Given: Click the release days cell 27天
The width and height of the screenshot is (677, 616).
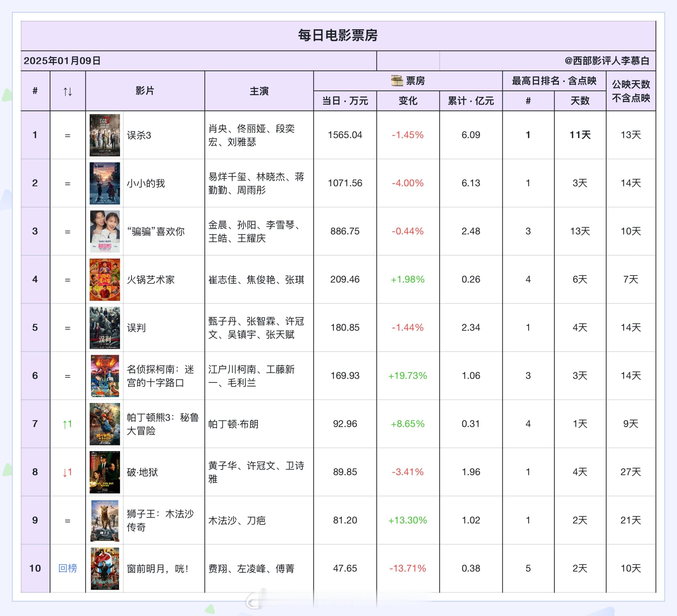Looking at the screenshot, I should tap(631, 472).
